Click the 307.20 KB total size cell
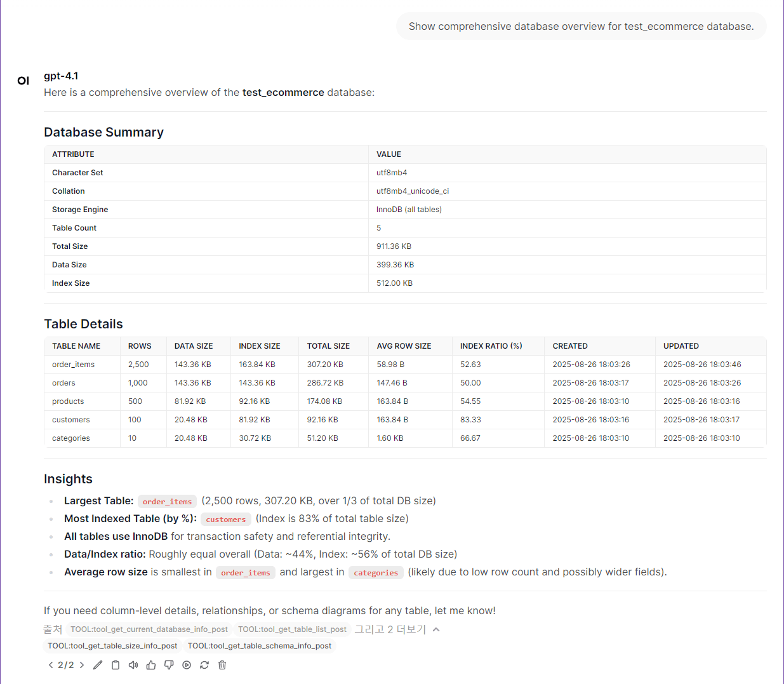This screenshot has height=684, width=784. coord(334,365)
